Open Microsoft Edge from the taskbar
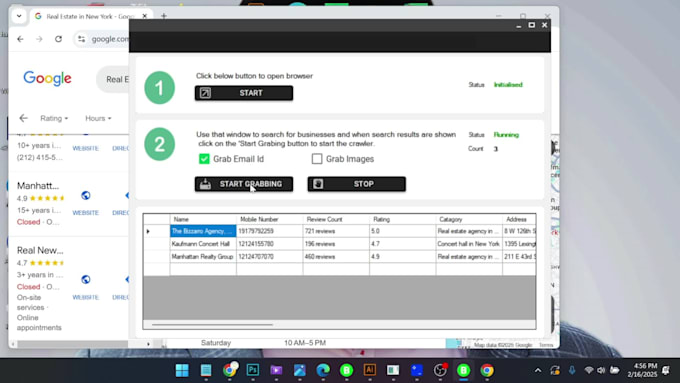 pos(323,370)
